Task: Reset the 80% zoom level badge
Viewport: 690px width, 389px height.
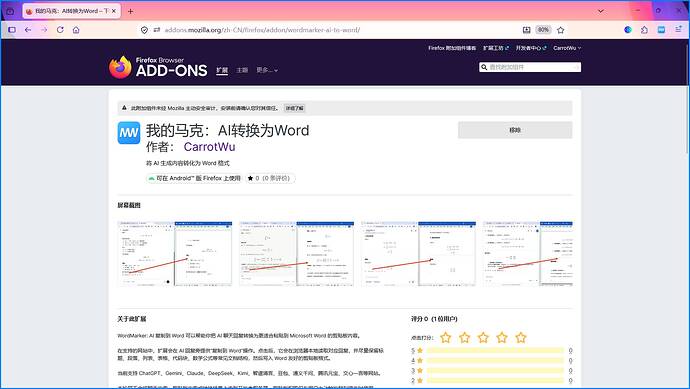Action: 543,30
